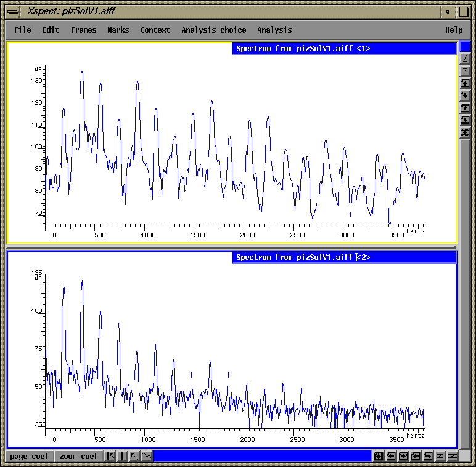Open the Analysis choice menu
The height and width of the screenshot is (467, 476).
point(214,30)
